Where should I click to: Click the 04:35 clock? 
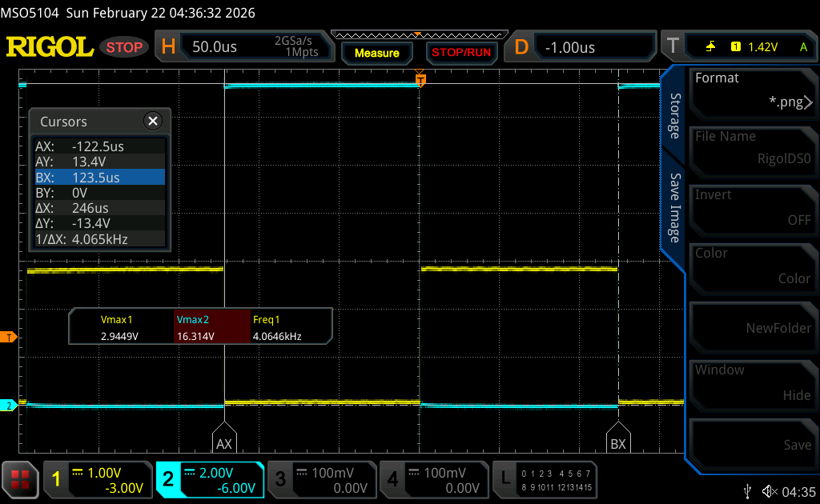[x=798, y=491]
